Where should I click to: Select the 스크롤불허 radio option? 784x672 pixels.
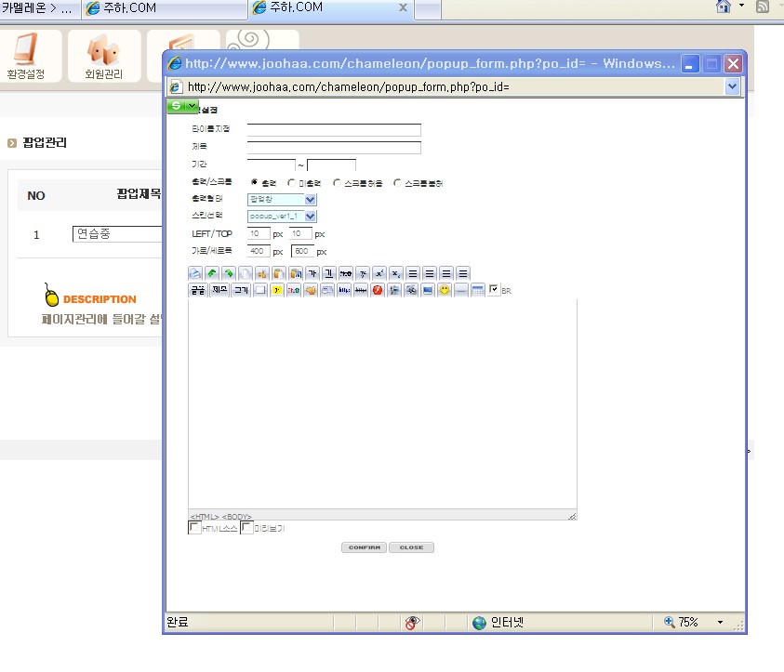(397, 183)
